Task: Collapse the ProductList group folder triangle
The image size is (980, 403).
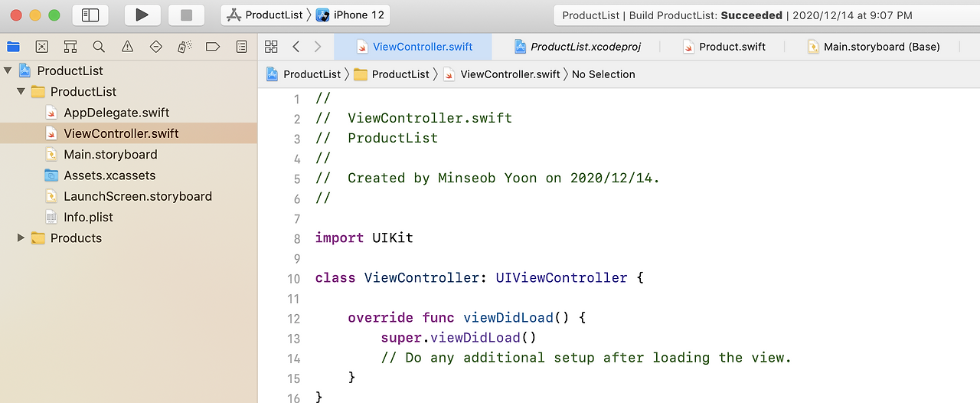Action: click(21, 91)
